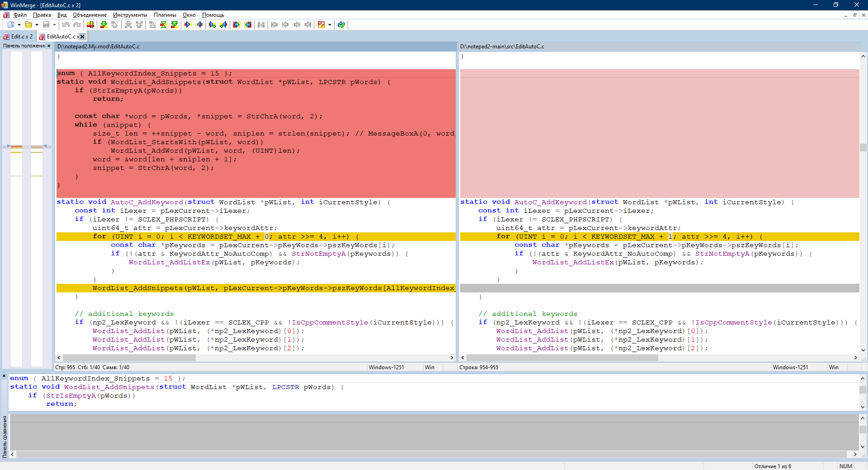Click left pane scroll right arrow
This screenshot has height=470, width=868.
(452, 357)
